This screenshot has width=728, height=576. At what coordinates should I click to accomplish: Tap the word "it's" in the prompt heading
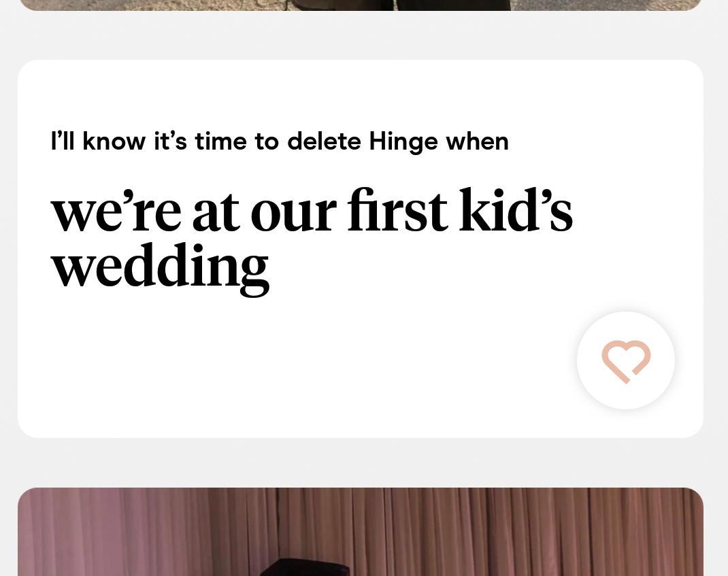[170, 141]
